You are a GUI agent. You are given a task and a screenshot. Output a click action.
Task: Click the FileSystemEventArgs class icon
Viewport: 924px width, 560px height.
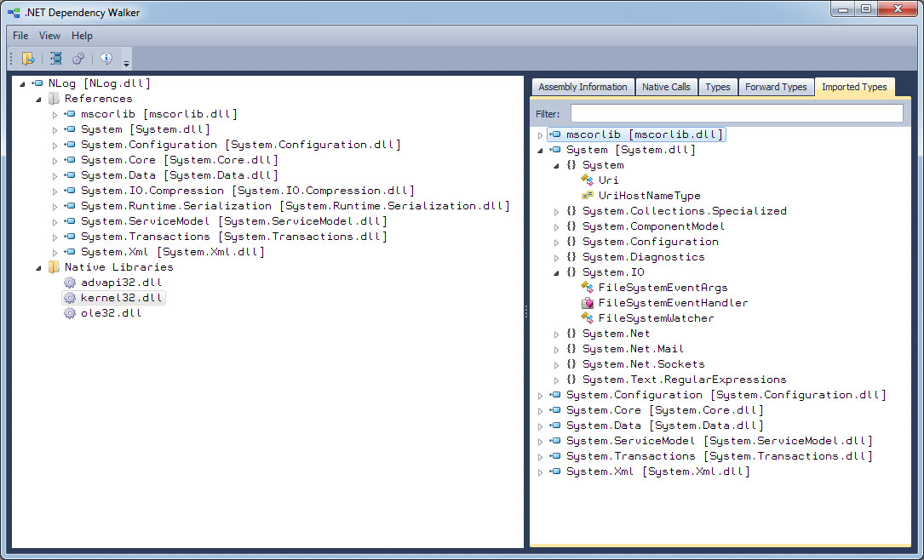[587, 287]
